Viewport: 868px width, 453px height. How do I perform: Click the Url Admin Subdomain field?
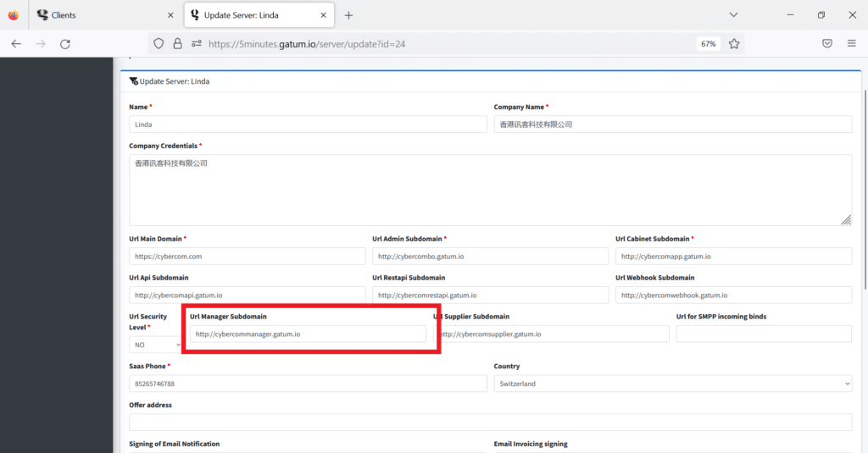(x=491, y=256)
